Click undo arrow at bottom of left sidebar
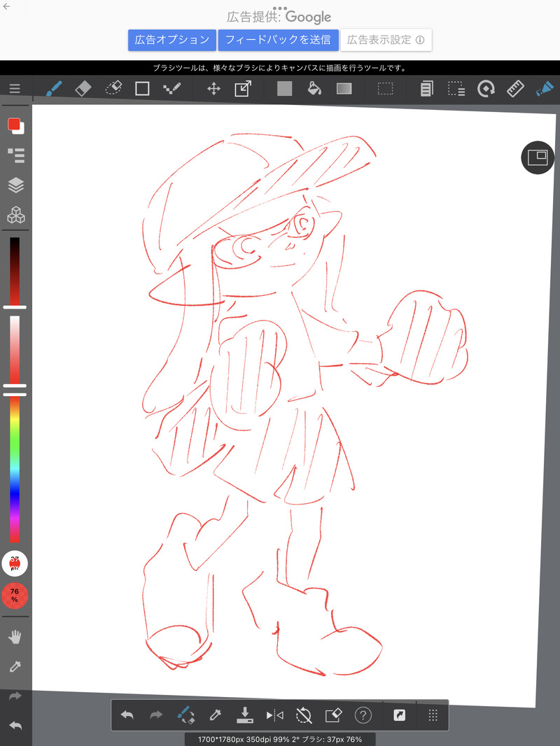 (15, 726)
